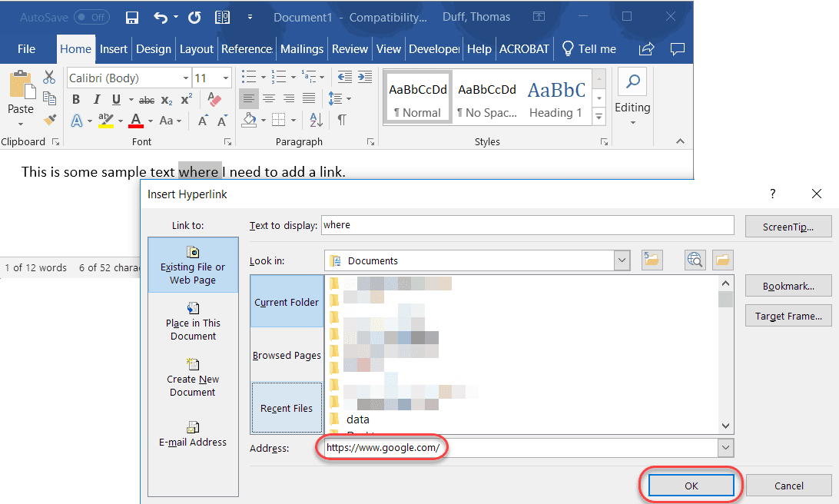Open the ScreenTip... button

tap(788, 227)
